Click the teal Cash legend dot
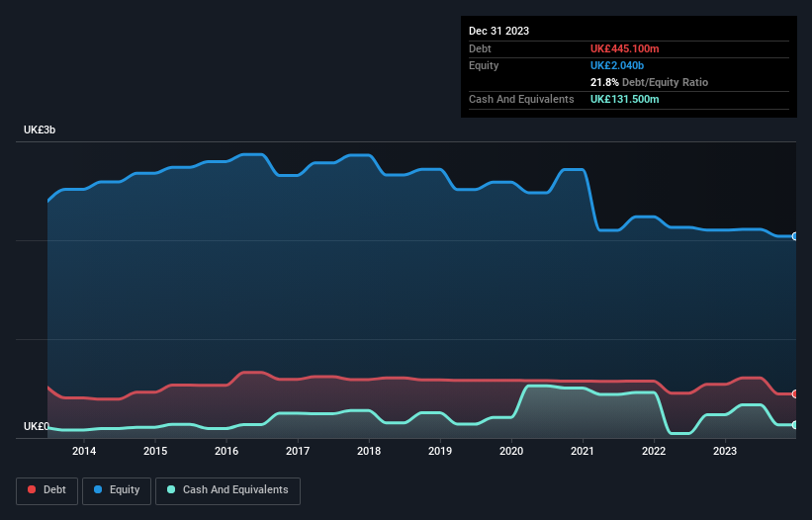The image size is (812, 520). pyautogui.click(x=171, y=489)
